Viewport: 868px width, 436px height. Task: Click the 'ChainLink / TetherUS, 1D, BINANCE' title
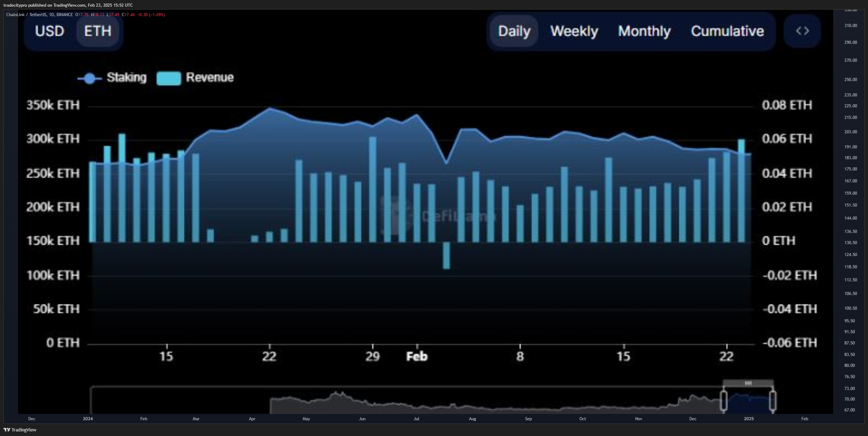click(x=40, y=15)
